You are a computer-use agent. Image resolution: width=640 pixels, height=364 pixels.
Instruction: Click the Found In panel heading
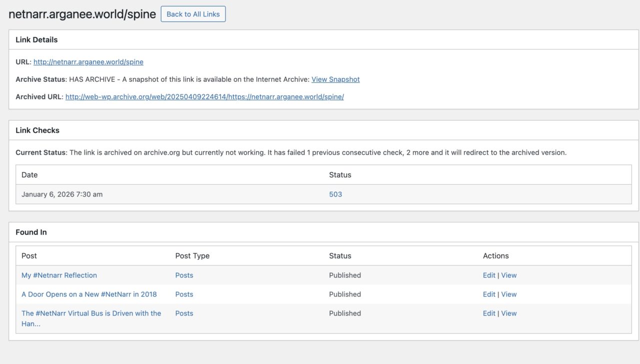[x=31, y=232]
